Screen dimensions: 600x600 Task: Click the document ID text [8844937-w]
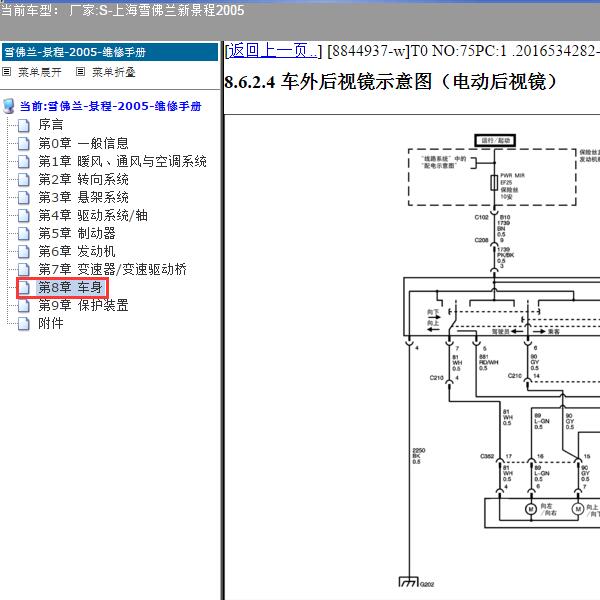[368, 51]
